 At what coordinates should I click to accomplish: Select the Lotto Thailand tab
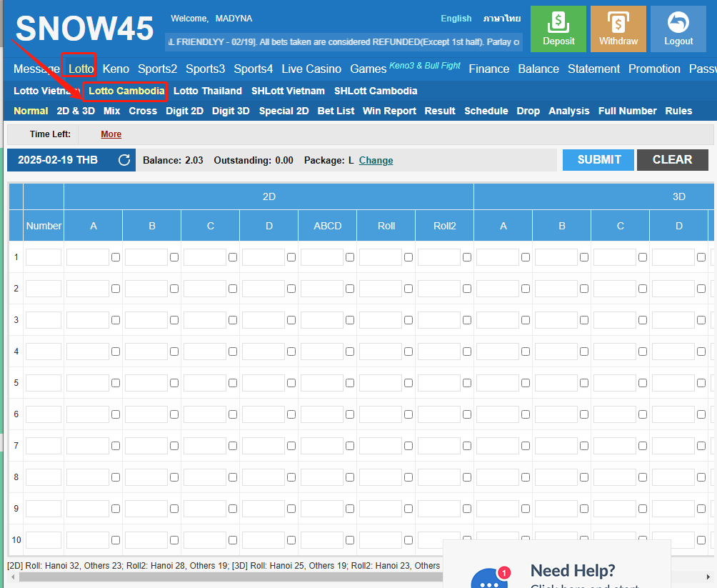pyautogui.click(x=207, y=91)
